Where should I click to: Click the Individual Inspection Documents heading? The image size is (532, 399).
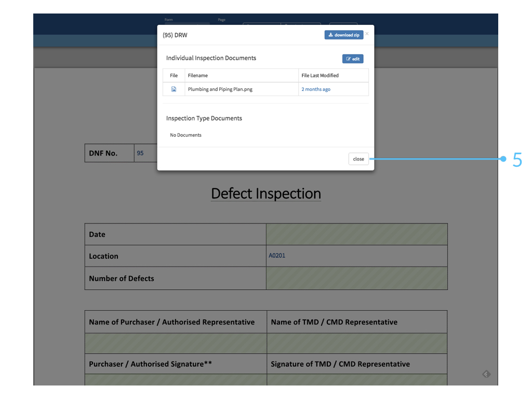[211, 58]
